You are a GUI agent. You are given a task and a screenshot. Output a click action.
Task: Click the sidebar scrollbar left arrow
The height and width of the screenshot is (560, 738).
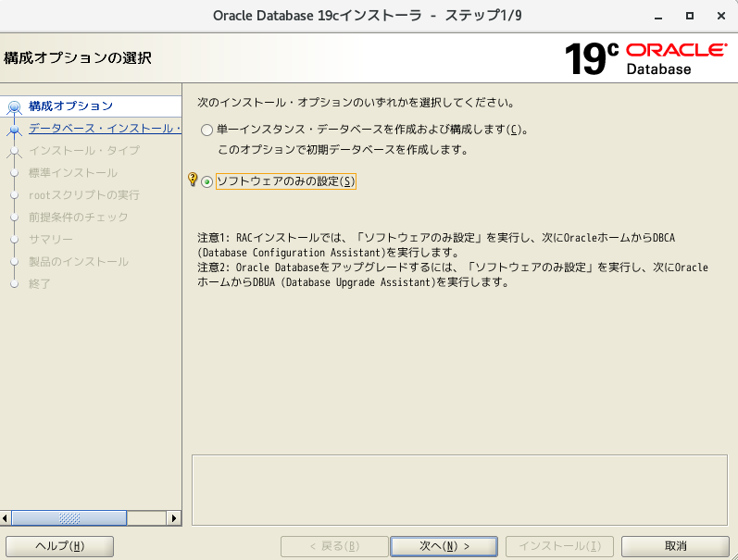pos(6,518)
